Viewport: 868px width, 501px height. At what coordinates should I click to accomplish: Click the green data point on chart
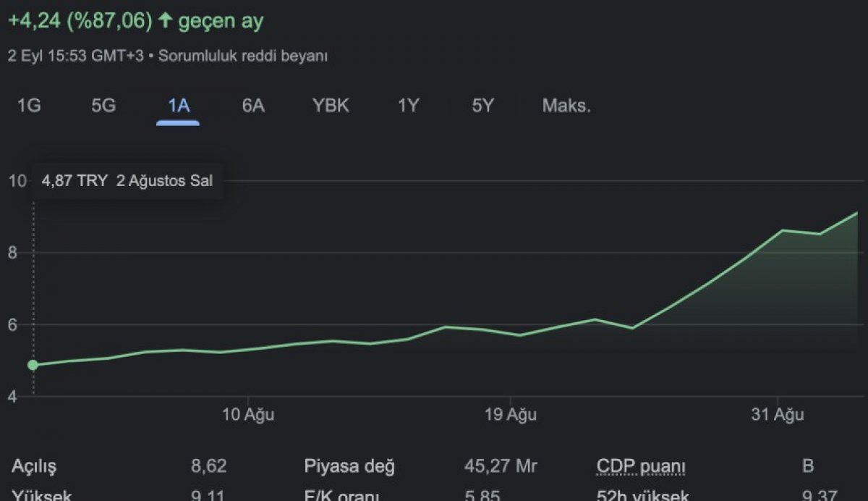tap(33, 365)
